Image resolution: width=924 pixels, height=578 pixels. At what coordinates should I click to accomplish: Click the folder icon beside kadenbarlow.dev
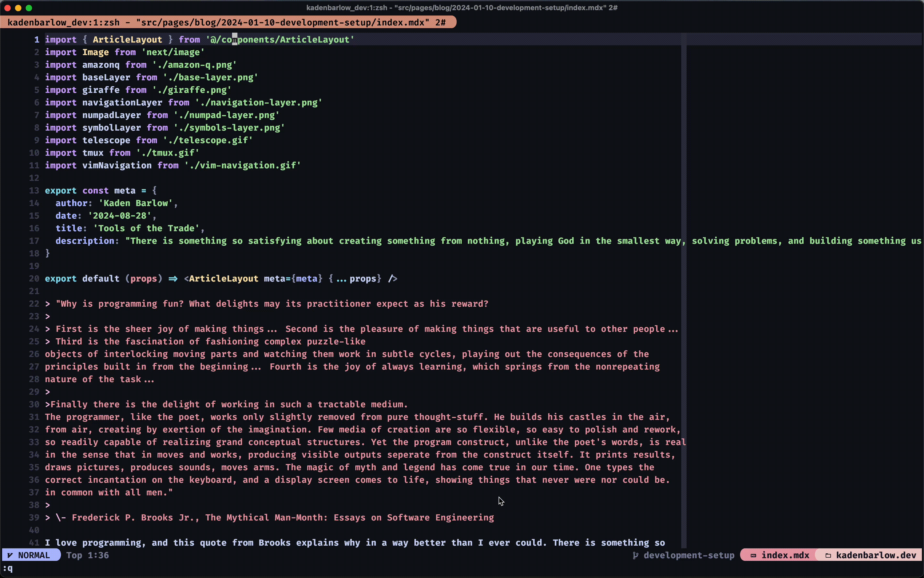tap(828, 555)
